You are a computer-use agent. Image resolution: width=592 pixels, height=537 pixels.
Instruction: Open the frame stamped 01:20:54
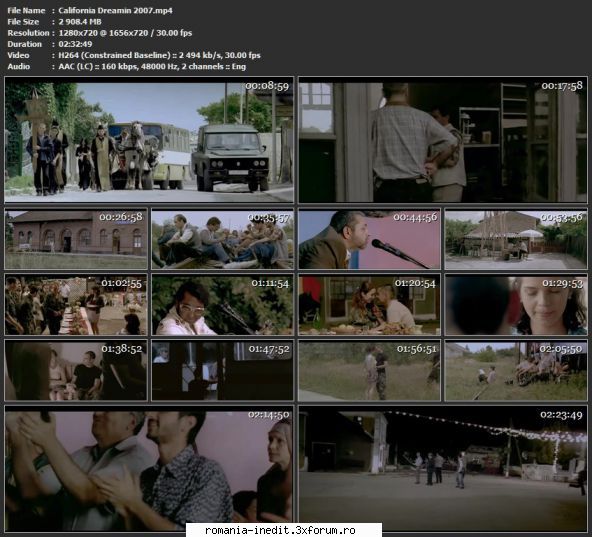[369, 304]
